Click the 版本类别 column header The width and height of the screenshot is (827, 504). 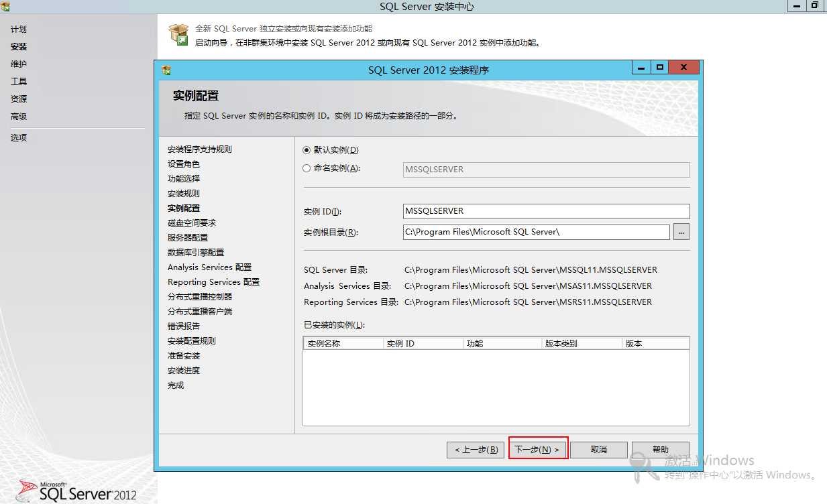pyautogui.click(x=582, y=343)
